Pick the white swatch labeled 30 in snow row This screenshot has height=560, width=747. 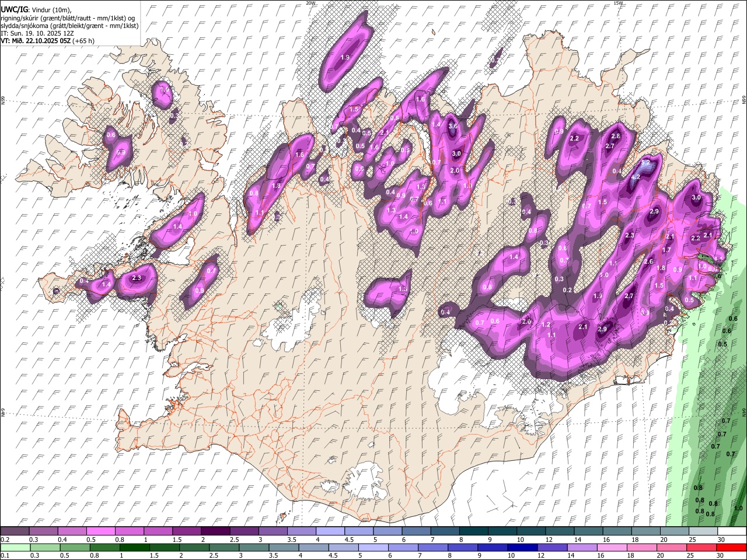click(x=731, y=531)
